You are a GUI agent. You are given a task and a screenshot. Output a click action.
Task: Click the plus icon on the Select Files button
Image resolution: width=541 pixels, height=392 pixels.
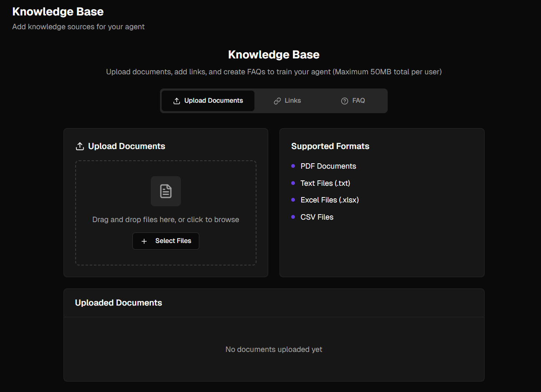coord(144,241)
